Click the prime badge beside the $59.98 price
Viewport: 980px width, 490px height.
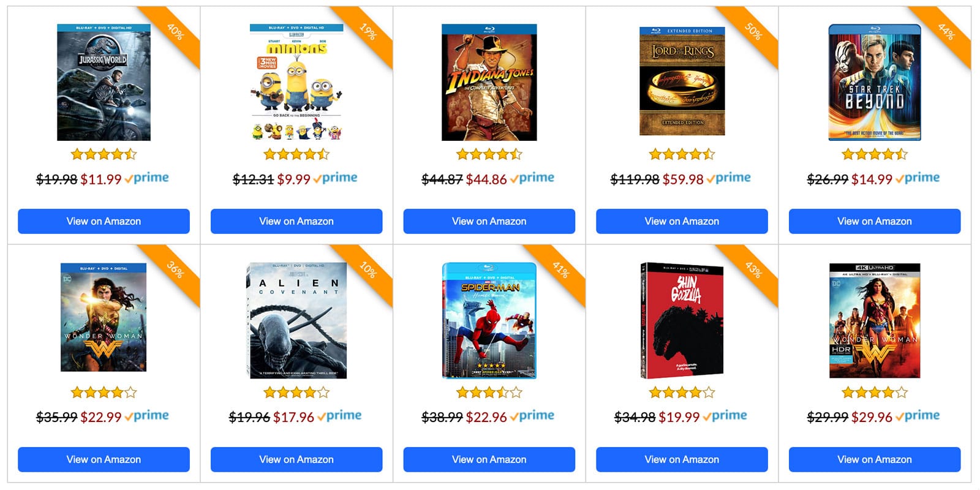(729, 178)
